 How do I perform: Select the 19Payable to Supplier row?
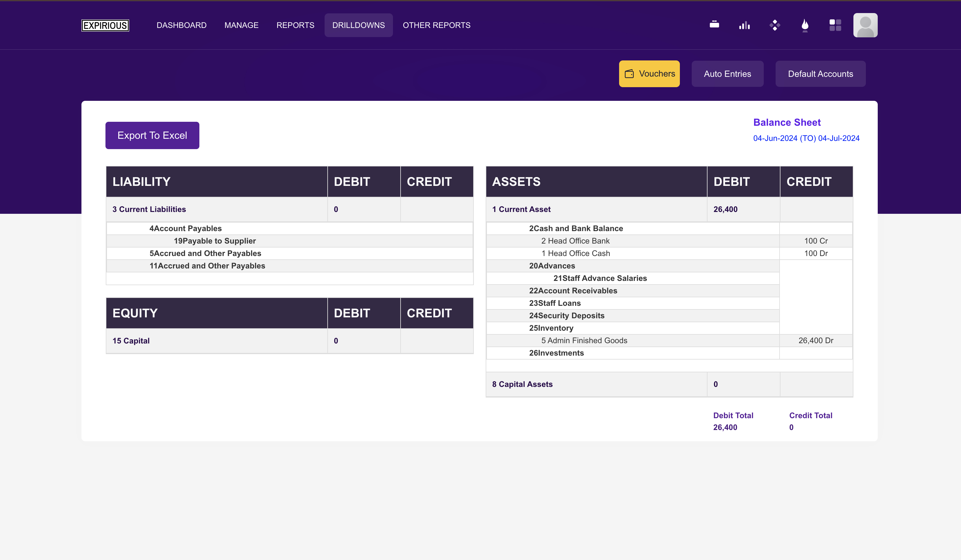coord(290,241)
